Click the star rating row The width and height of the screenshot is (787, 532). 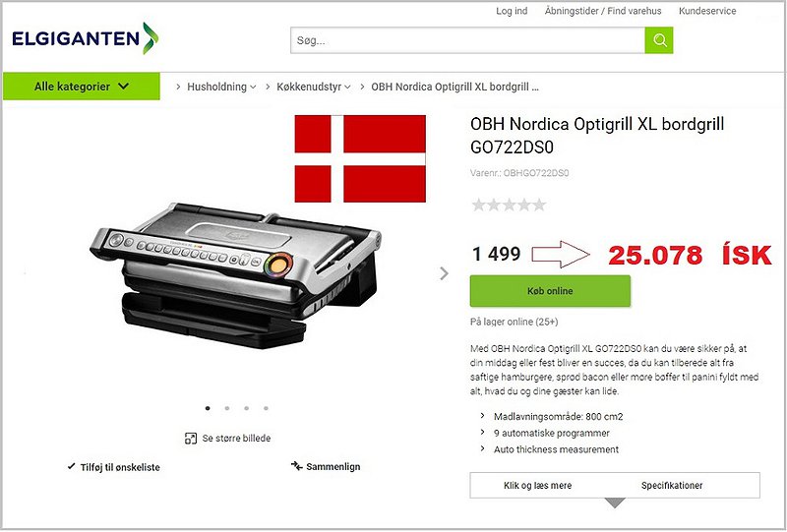click(x=509, y=205)
